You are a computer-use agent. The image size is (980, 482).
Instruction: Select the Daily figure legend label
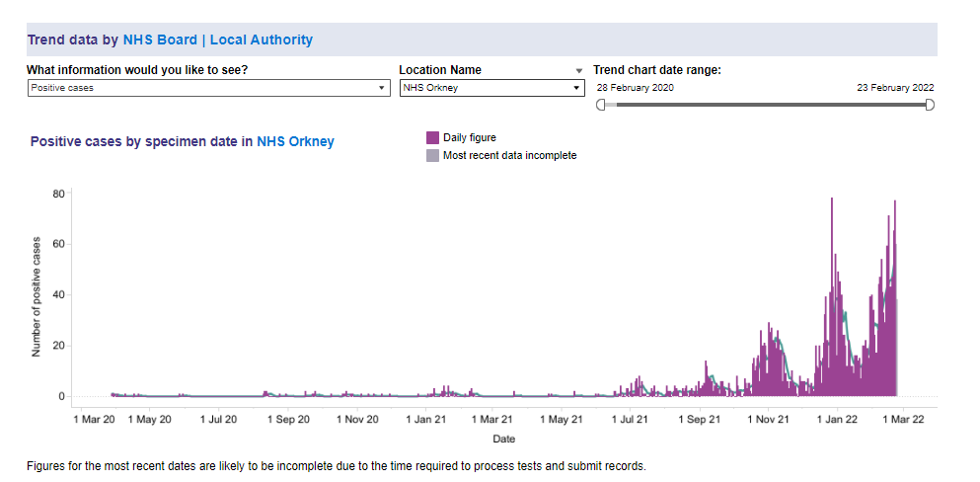[x=470, y=138]
